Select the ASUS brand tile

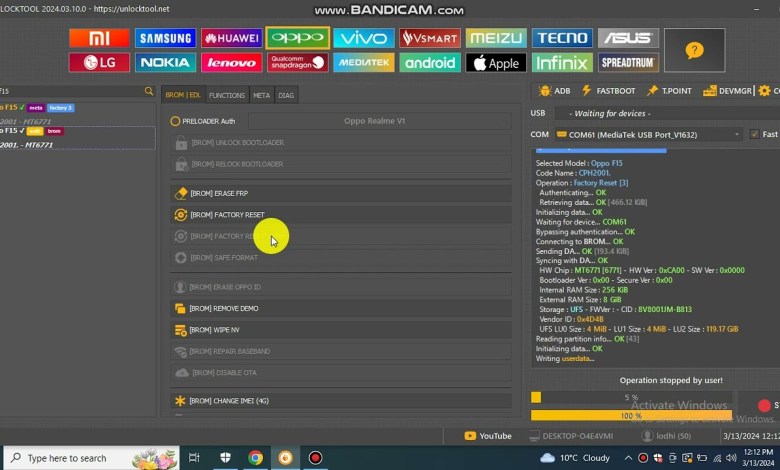coord(628,38)
